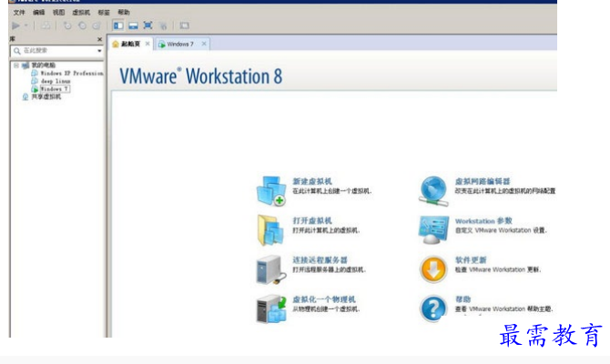This screenshot has width=610, height=364.
Task: Click the 帮助 link on start page
Action: click(463, 299)
